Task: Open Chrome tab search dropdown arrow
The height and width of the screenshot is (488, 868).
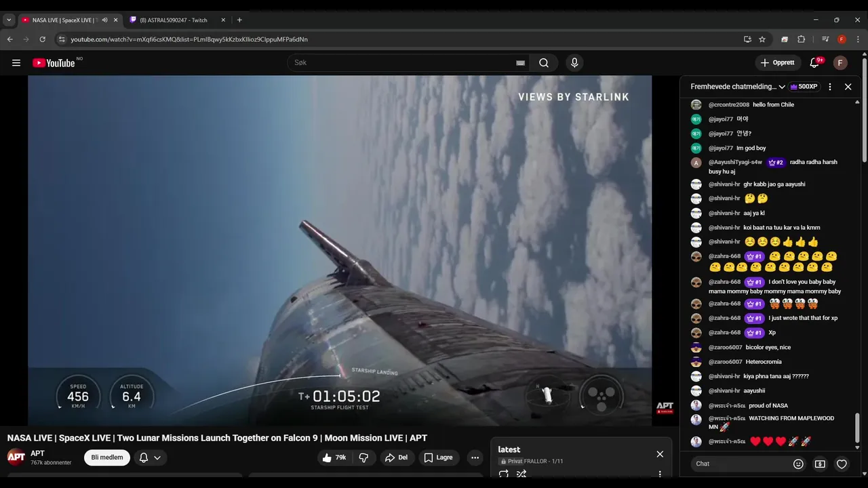Action: (9, 20)
